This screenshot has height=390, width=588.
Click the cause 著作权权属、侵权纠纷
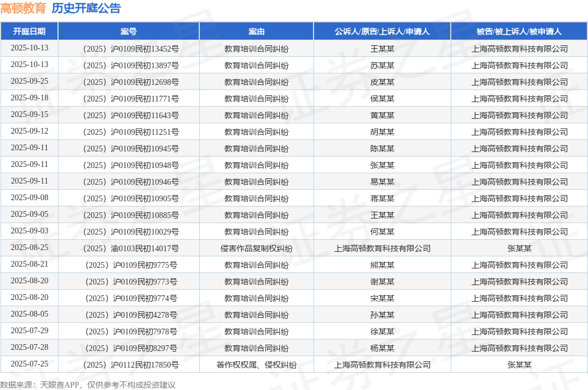(x=257, y=365)
